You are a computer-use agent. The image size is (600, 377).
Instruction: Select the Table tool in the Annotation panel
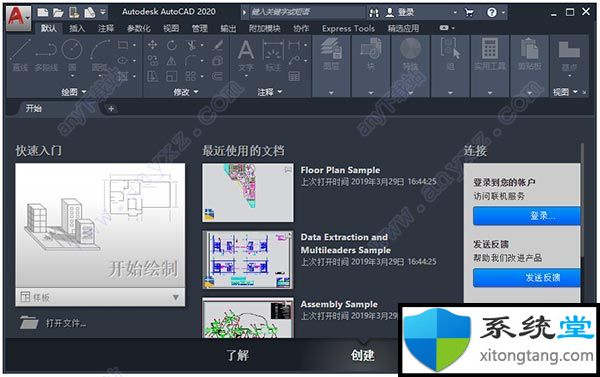click(294, 76)
